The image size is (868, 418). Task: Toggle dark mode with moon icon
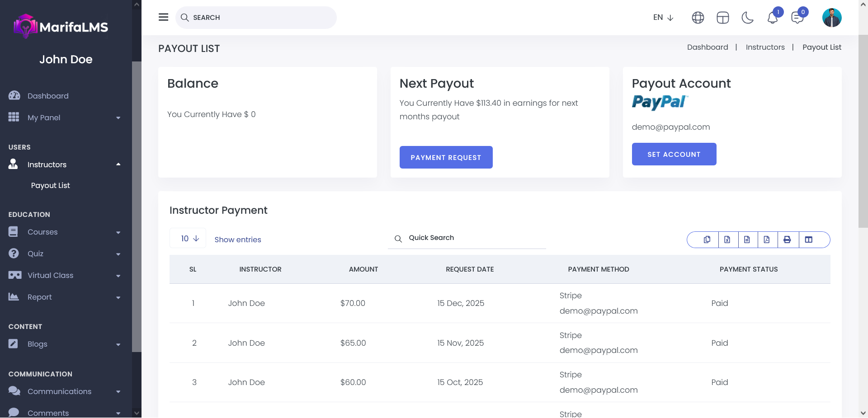(x=748, y=18)
